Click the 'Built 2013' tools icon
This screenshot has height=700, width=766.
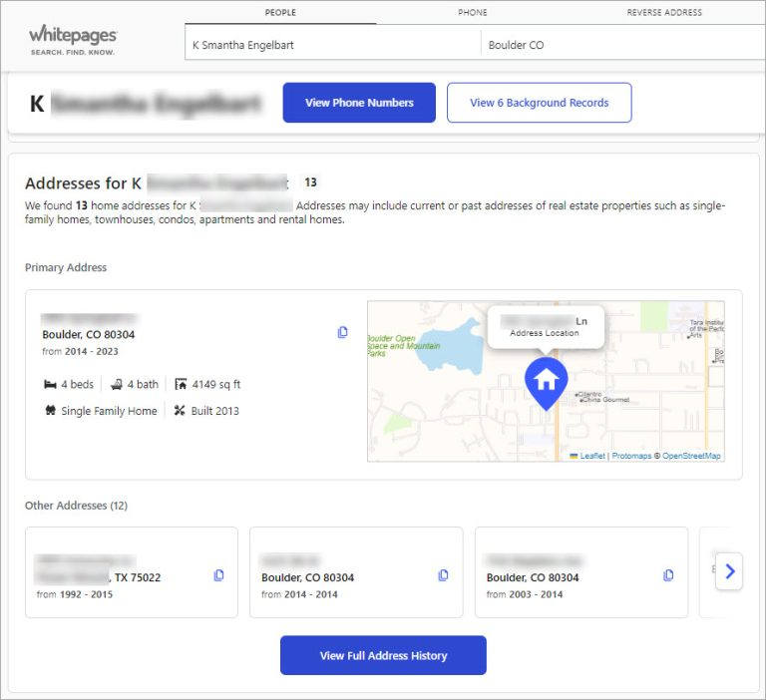[x=180, y=411]
